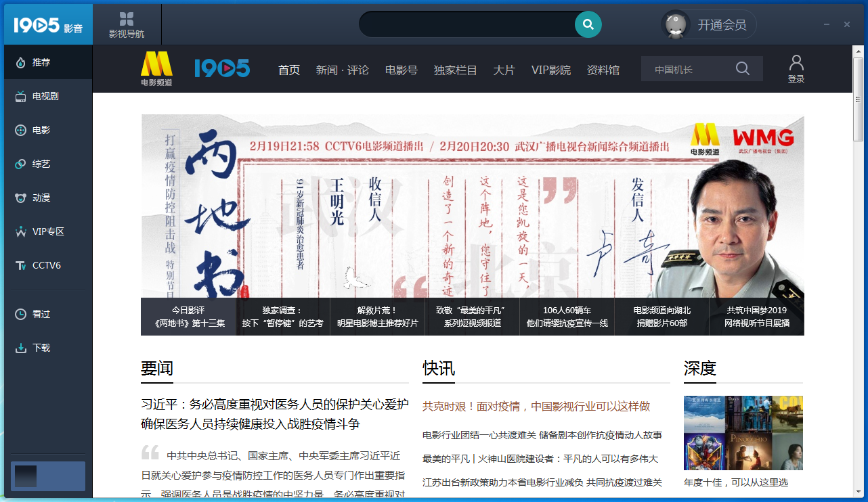Focus the top search input field

[x=467, y=24]
